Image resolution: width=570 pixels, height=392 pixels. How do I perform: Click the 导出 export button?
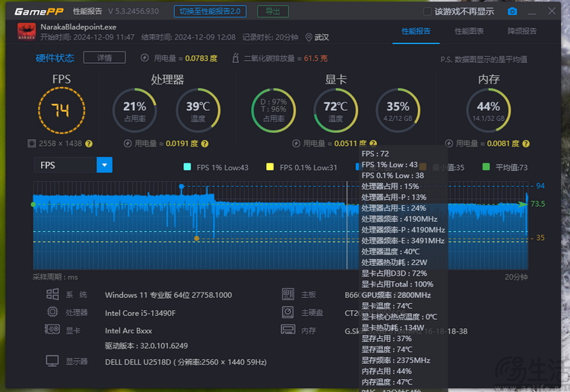point(273,11)
